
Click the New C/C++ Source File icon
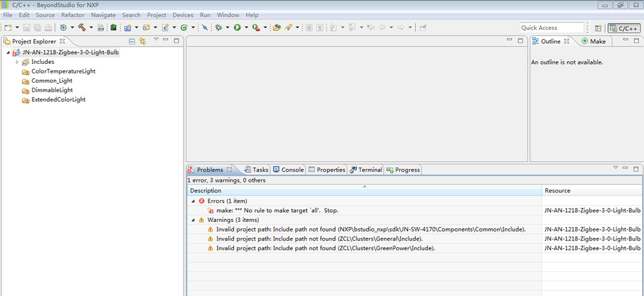(x=165, y=28)
